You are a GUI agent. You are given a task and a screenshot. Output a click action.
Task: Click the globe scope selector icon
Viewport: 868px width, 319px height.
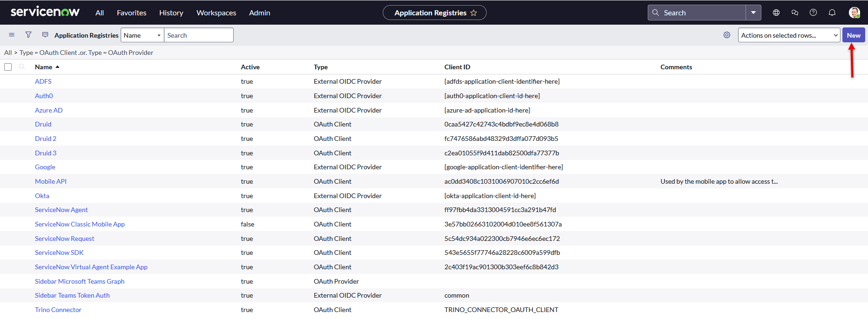[x=776, y=13]
